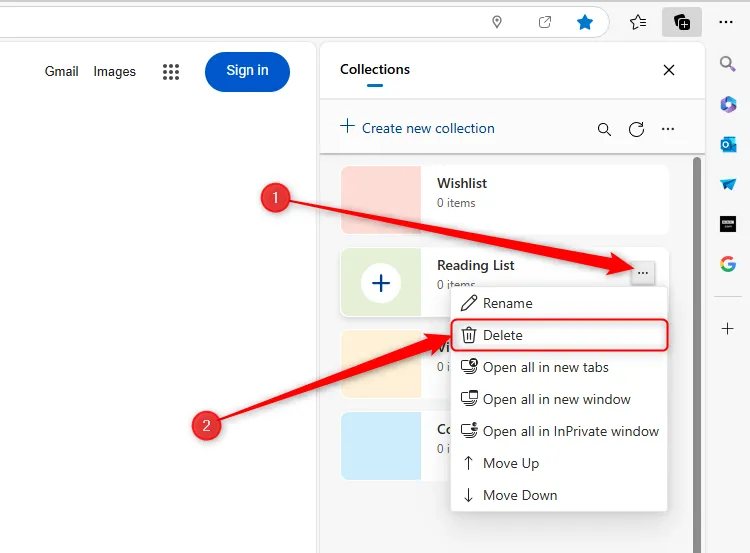The image size is (750, 553).
Task: Click the Wishlist pink color thumbnail
Action: click(x=380, y=199)
